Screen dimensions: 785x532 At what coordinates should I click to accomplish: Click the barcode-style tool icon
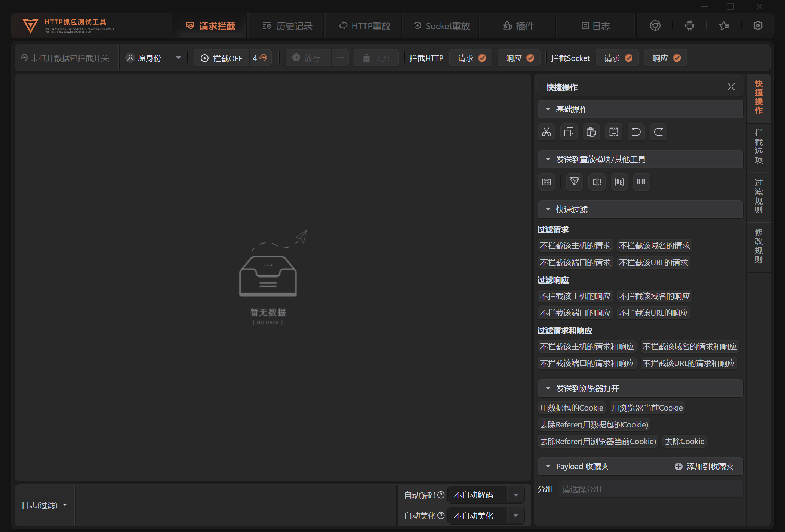click(x=641, y=182)
